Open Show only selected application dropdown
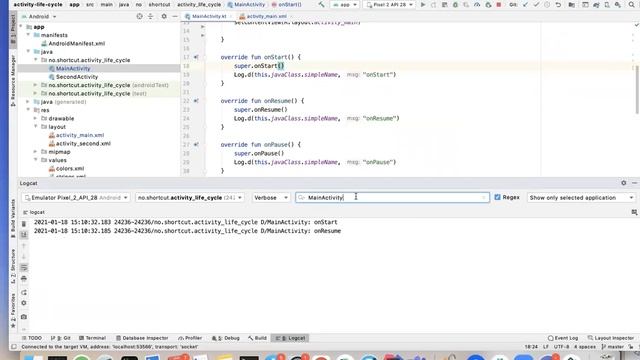The height and width of the screenshot is (360, 640). pyautogui.click(x=581, y=198)
